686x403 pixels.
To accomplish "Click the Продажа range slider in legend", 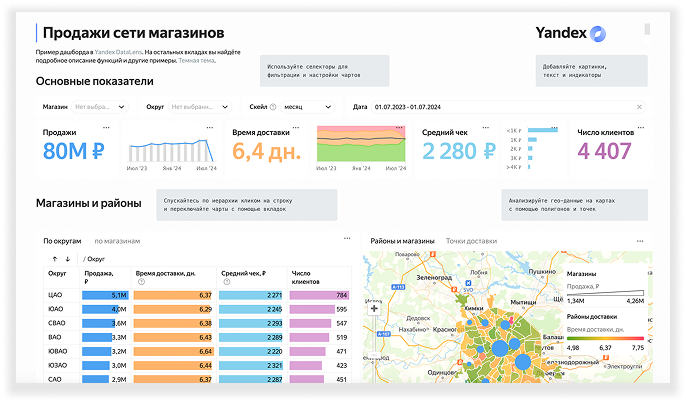I will [x=605, y=293].
